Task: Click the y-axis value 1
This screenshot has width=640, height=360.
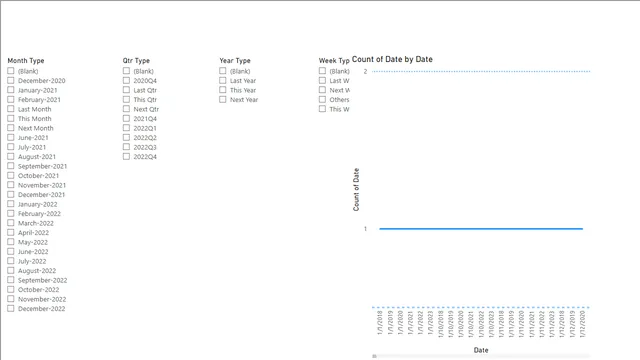Action: coord(365,229)
